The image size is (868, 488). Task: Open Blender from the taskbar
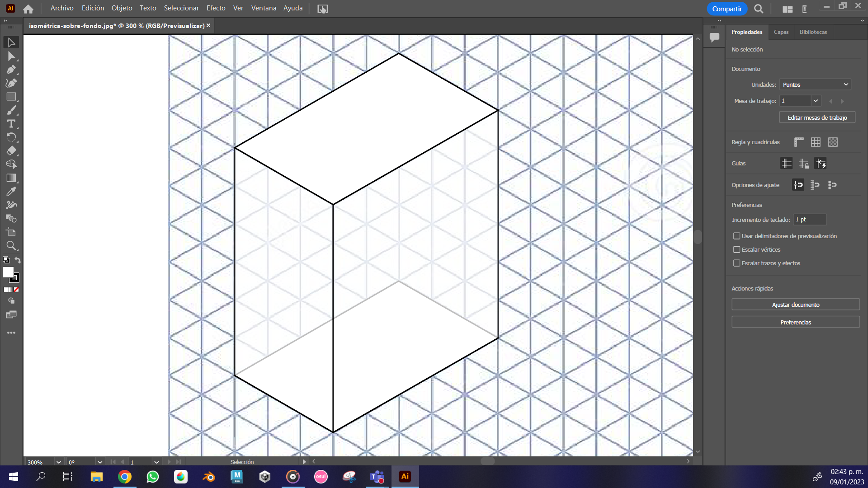point(209,477)
